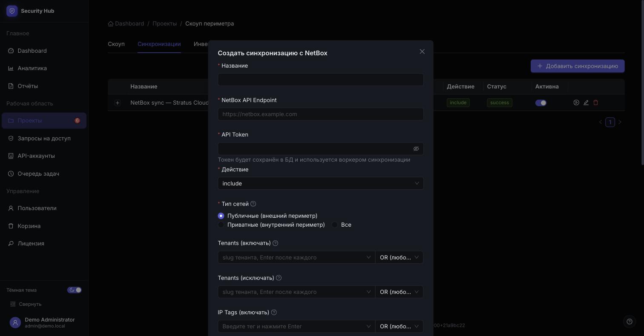The height and width of the screenshot is (336, 644).
Task: Open OR logic dropdown for Tenants (исключать)
Action: (400, 292)
